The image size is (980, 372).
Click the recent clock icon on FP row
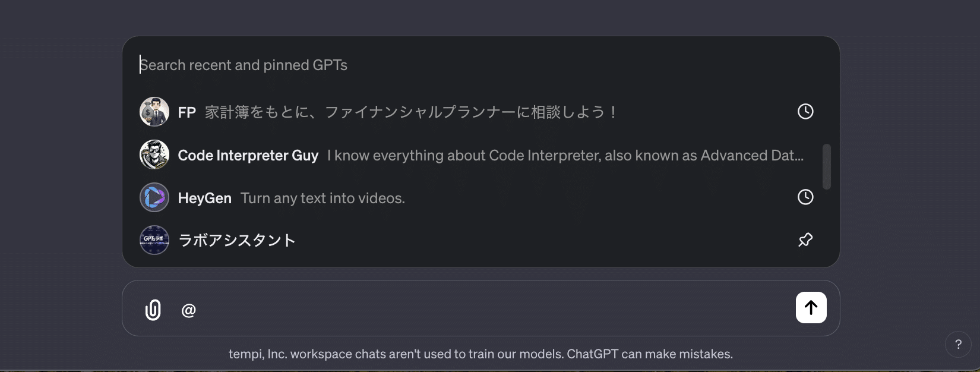click(805, 112)
